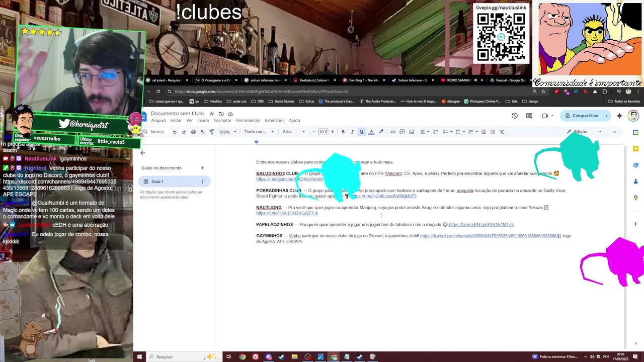Click the undo arrow in Docs toolbar
Screen dimensions: 644x362
click(175, 132)
